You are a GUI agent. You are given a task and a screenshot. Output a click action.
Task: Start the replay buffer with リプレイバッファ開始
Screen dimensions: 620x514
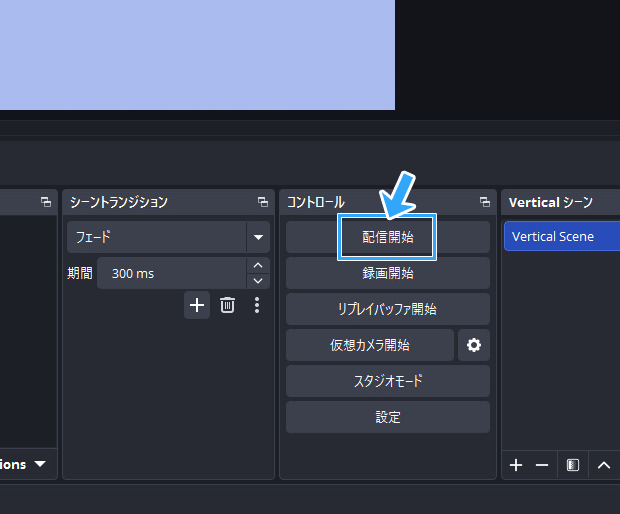(x=388, y=309)
